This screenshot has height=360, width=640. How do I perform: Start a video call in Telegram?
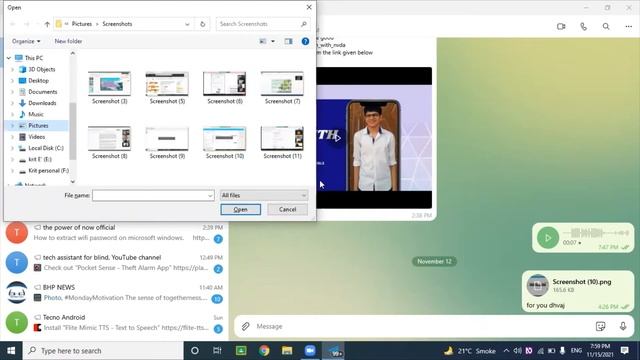(561, 27)
